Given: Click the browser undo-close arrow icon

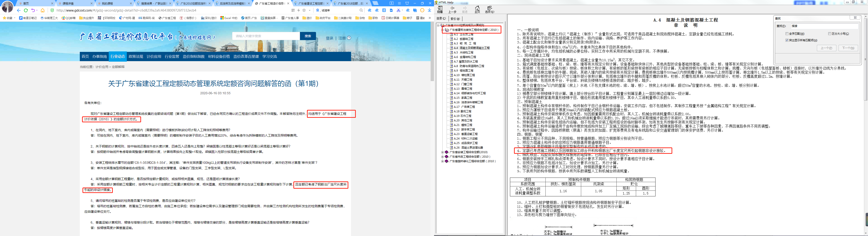Looking at the screenshot, I should coord(33,10).
